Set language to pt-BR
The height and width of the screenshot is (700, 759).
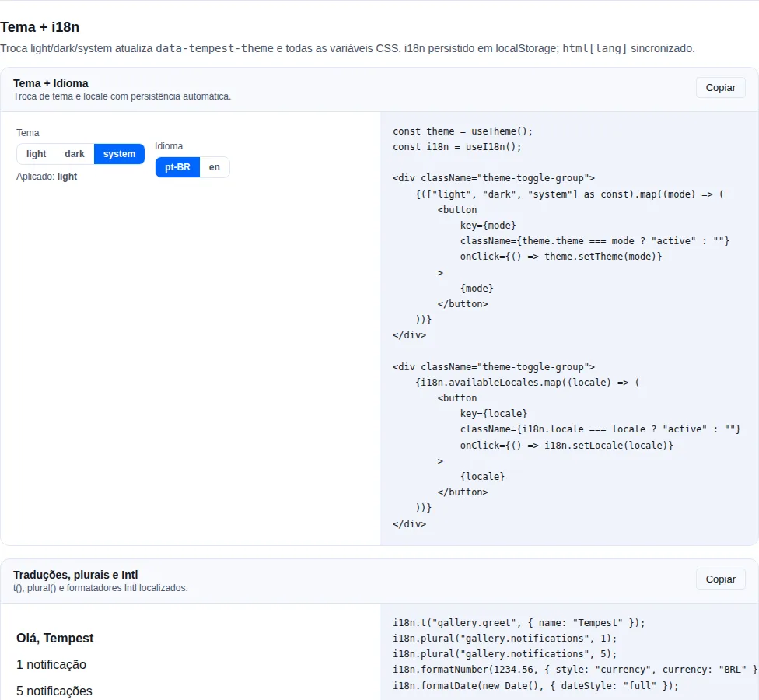[177, 167]
